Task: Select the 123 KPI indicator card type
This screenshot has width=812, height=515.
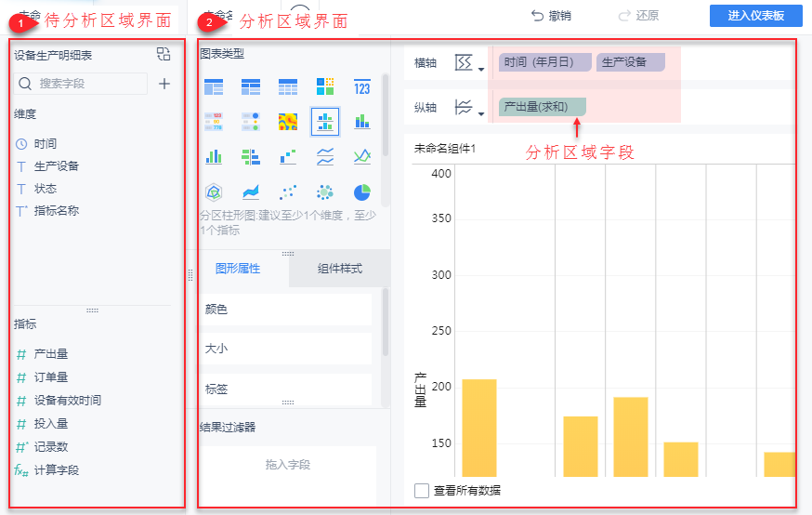Action: [x=362, y=87]
